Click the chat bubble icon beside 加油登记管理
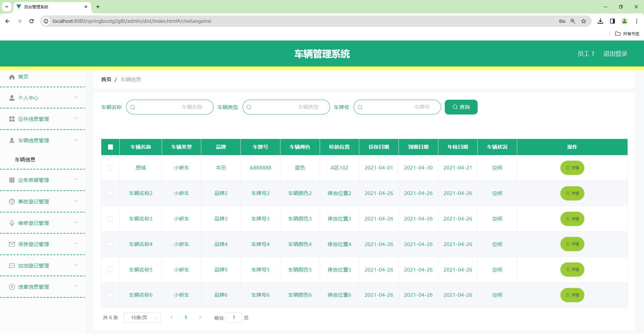Screen dimensions: 644x334 coord(12,266)
